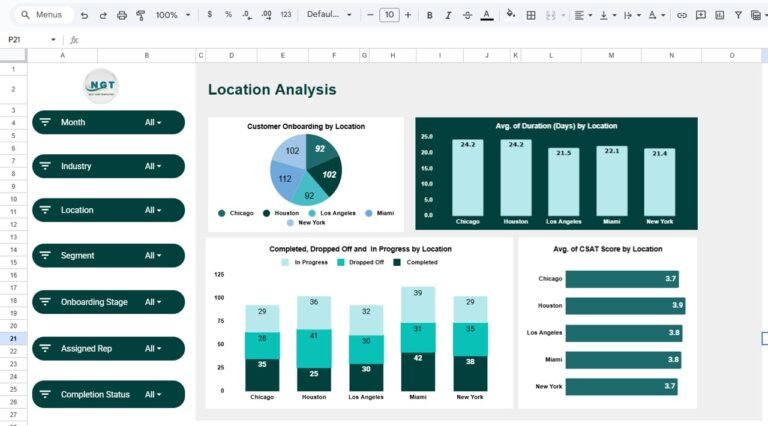Viewport: 768px width, 426px height.
Task: Open the Month slicer All dropdown
Action: [153, 122]
